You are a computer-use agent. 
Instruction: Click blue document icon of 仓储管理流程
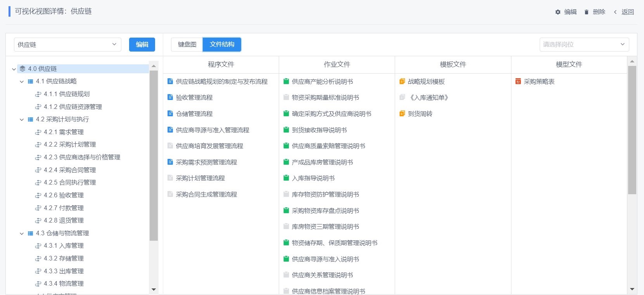click(x=170, y=114)
